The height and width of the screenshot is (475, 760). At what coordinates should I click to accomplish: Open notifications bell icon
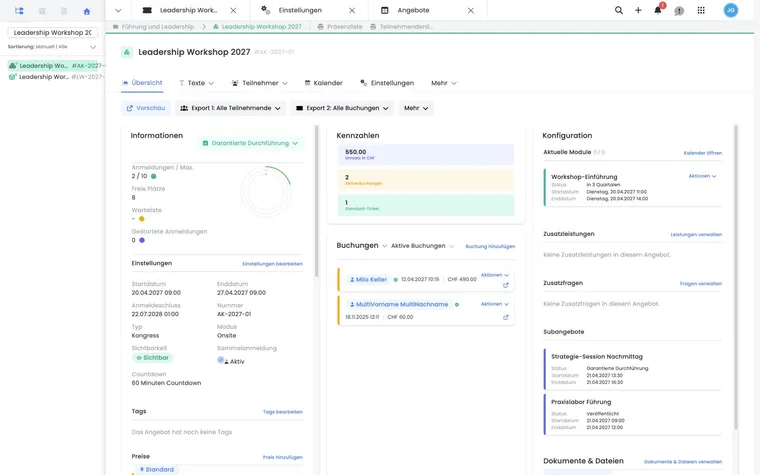pos(658,10)
